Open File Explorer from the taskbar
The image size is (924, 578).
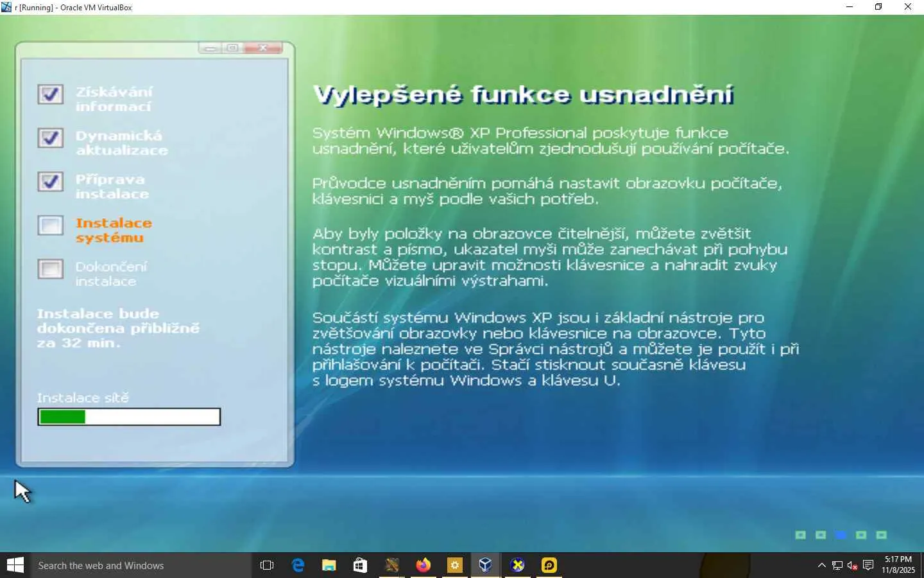pos(329,565)
